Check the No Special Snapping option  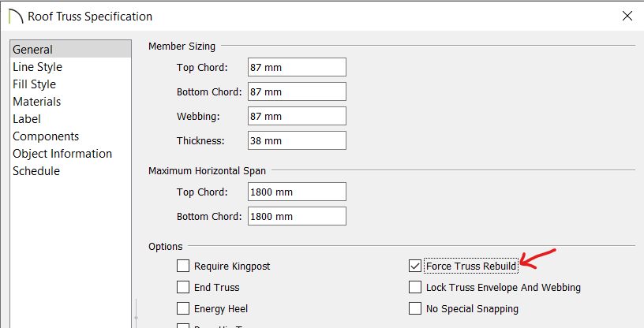[415, 308]
